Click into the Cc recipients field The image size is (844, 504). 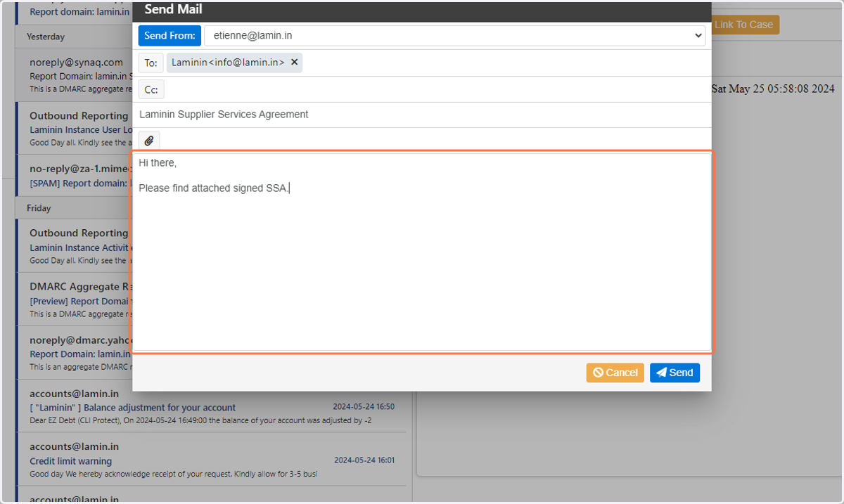(436, 90)
